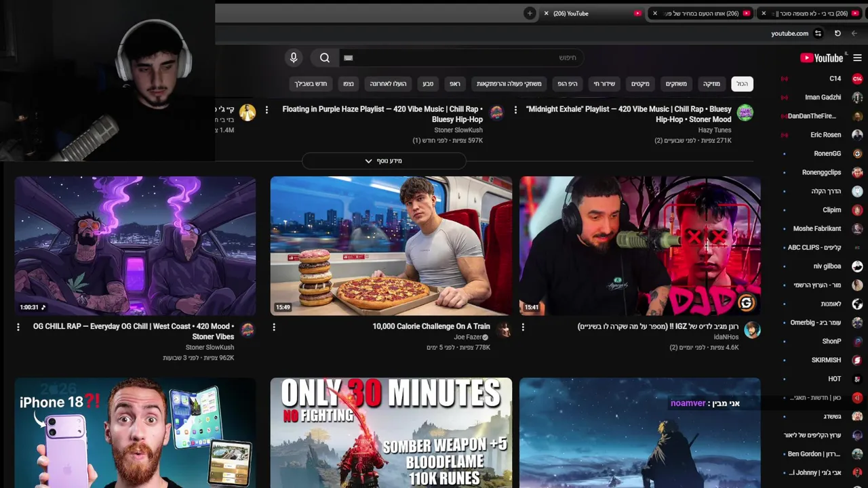The width and height of the screenshot is (868, 488).
Task: Open niv gilboa subscription in the sidebar
Action: tap(822, 266)
